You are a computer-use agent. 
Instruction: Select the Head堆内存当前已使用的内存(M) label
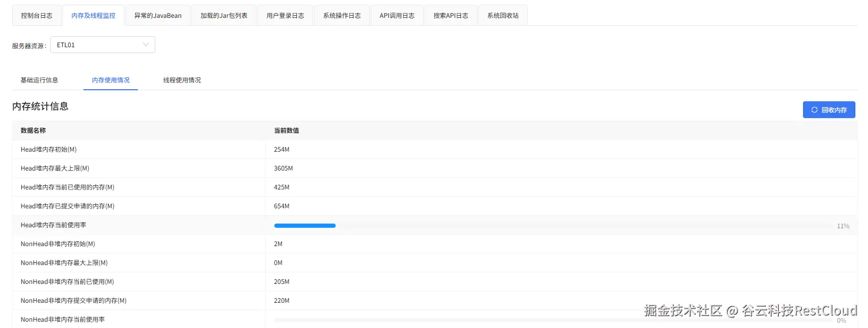[x=68, y=187]
